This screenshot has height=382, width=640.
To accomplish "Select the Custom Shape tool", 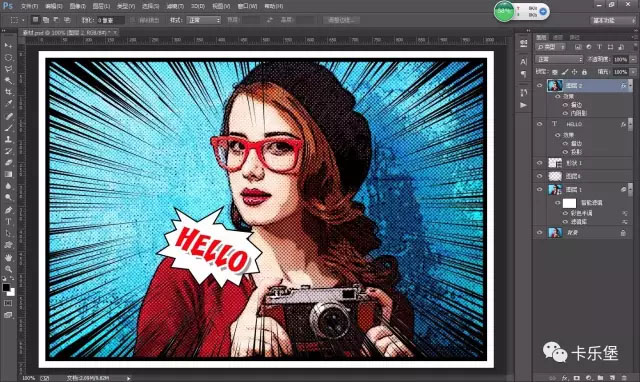I will click(8, 245).
